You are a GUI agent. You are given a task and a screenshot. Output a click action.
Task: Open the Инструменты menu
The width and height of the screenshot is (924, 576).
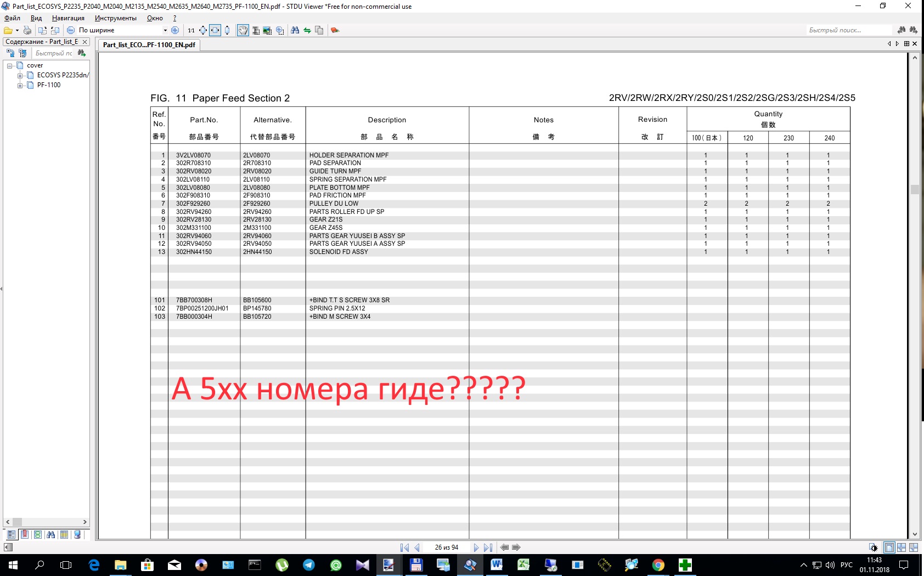coord(115,18)
